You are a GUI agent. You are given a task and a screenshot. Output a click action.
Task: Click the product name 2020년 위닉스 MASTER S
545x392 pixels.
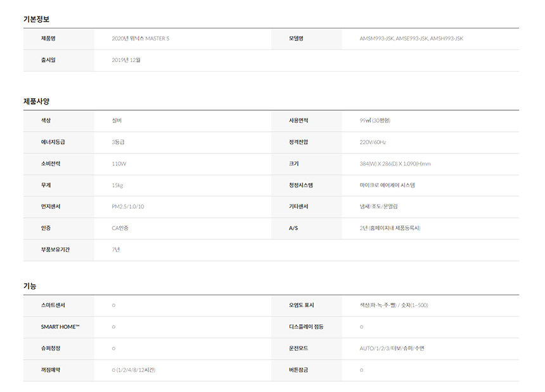tap(140, 39)
